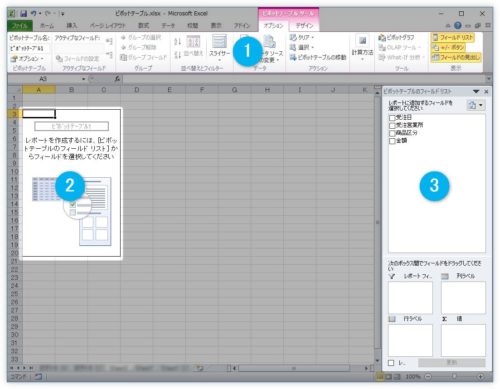Screen dimensions: 500x389
Task: Expand the Name Box dropdown arrow
Action: click(84, 79)
